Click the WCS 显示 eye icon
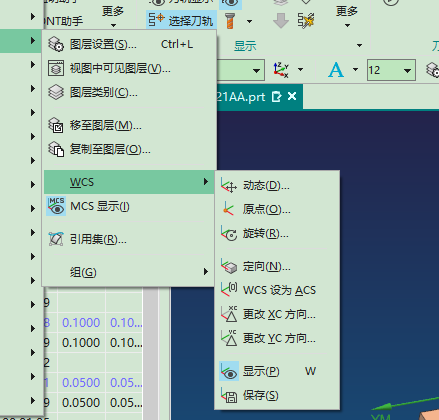 (x=229, y=371)
